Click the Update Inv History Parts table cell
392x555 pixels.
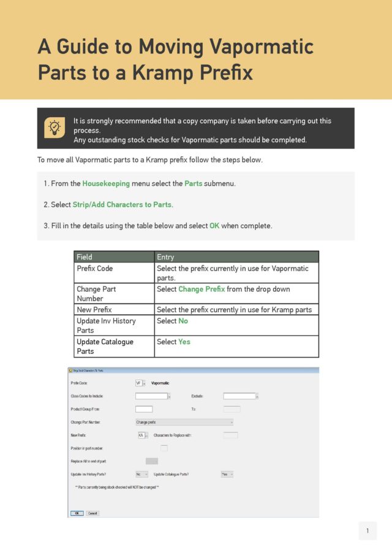tap(114, 325)
